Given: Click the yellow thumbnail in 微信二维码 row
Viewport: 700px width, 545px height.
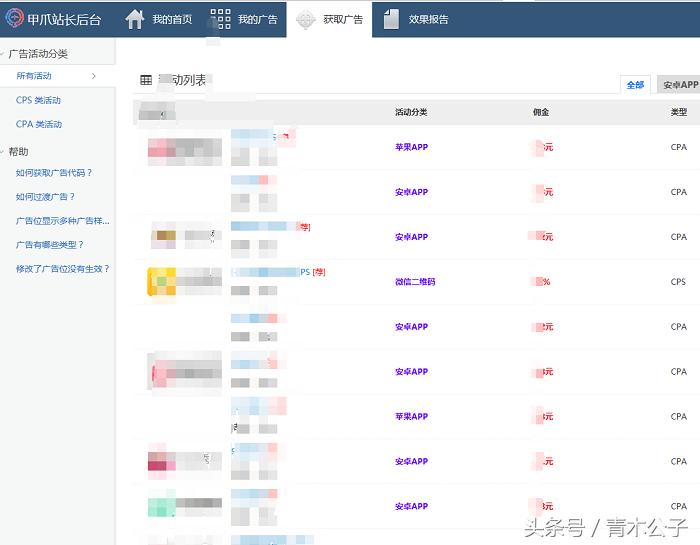Looking at the screenshot, I should tap(162, 282).
